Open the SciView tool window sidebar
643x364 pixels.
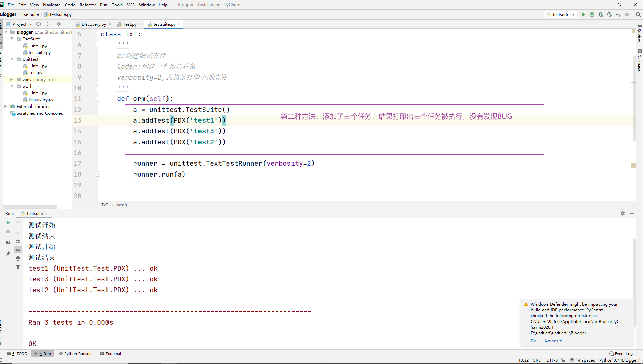639,33
